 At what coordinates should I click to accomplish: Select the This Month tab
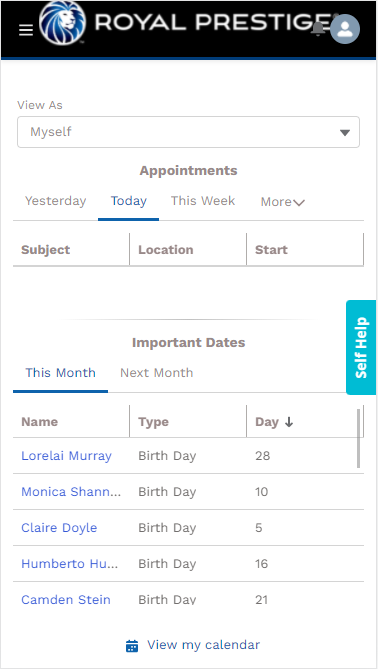pos(60,373)
